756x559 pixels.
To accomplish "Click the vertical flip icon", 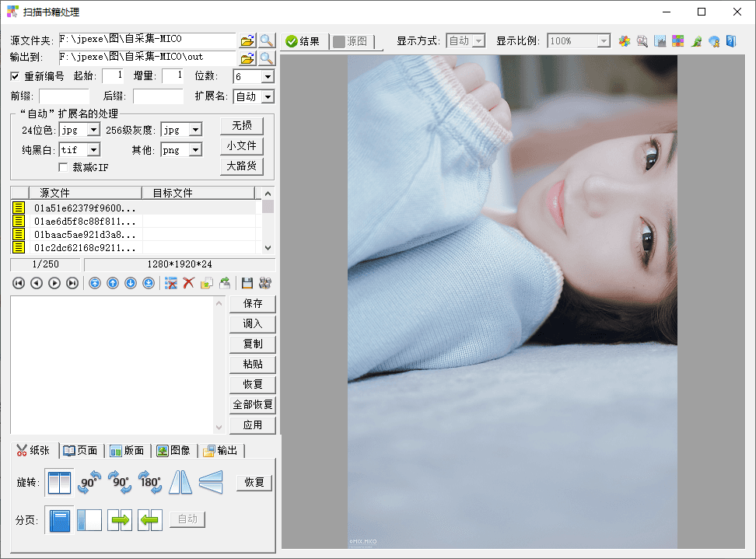I will click(x=210, y=483).
